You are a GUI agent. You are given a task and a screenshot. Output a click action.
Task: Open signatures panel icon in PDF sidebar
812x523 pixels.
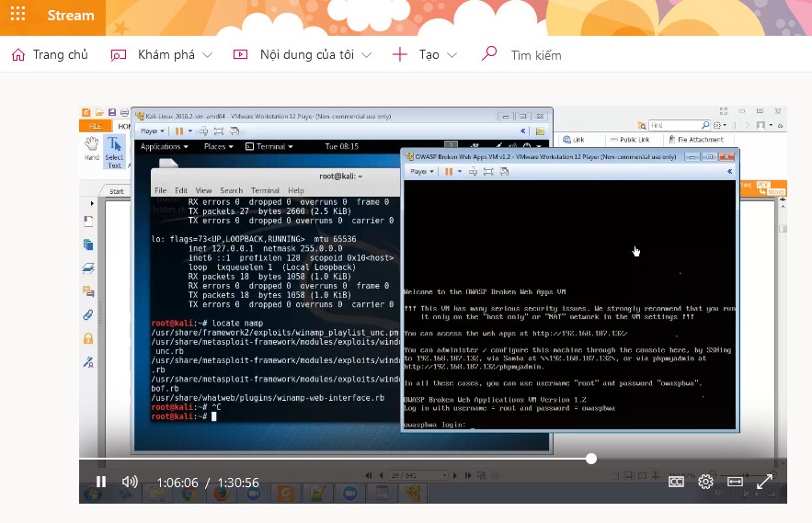(x=88, y=362)
